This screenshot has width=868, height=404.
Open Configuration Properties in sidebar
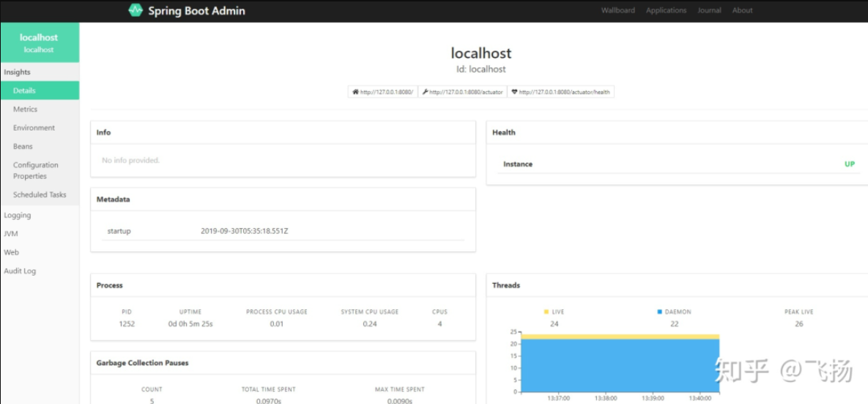[x=35, y=170]
